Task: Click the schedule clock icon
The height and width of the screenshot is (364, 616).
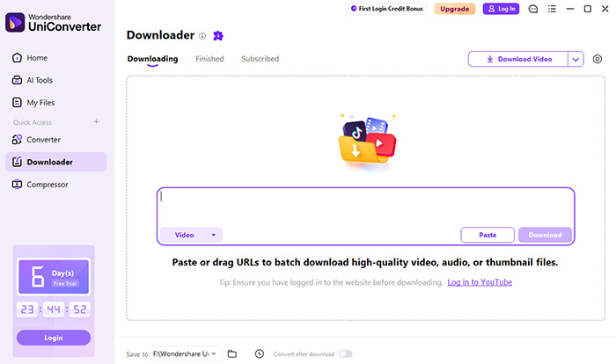Action: [x=260, y=353]
